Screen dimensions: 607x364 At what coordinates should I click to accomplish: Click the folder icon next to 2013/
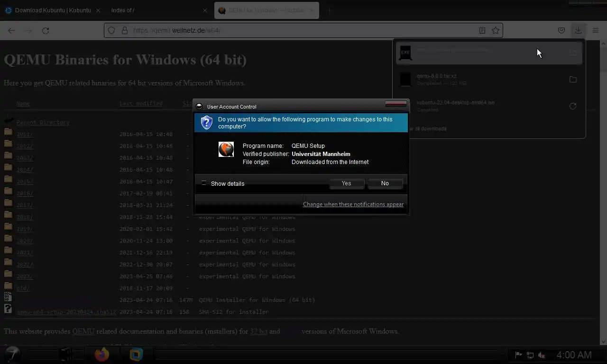click(x=8, y=155)
